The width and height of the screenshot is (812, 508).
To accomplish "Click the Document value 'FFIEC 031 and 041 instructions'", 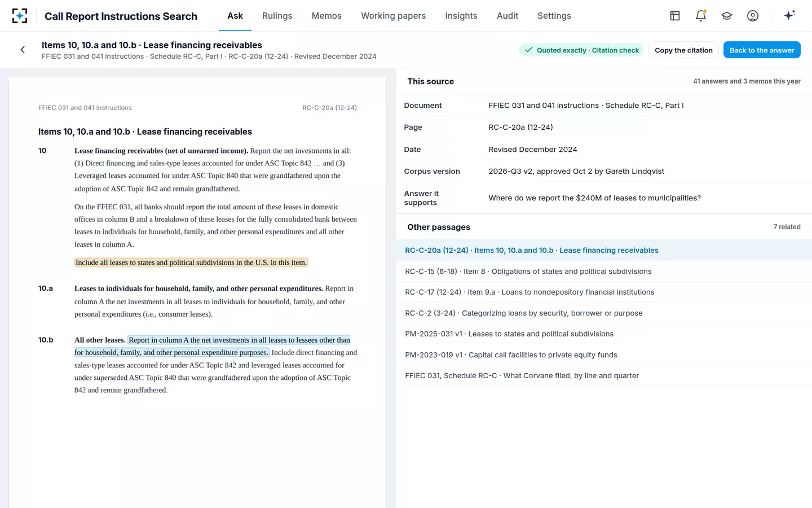I will point(586,106).
